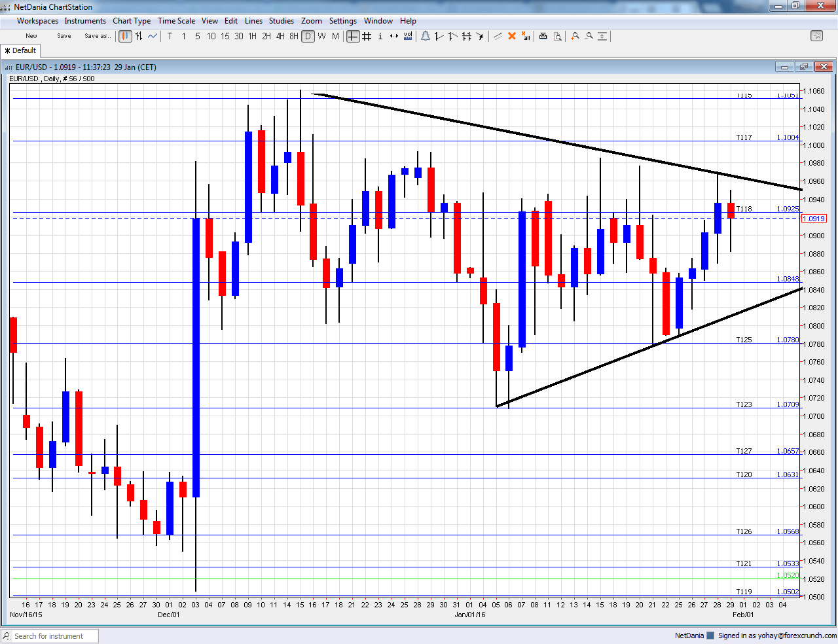Click the NetDania status icon in status bar
The height and width of the screenshot is (644, 838).
[710, 635]
